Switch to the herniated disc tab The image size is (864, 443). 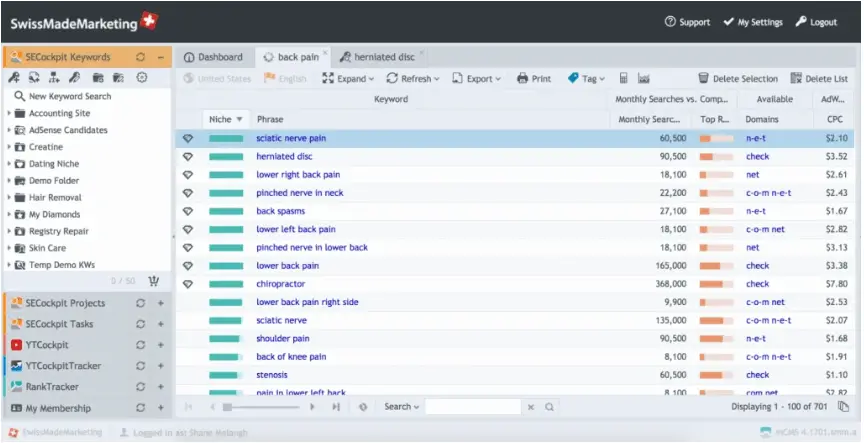click(377, 57)
